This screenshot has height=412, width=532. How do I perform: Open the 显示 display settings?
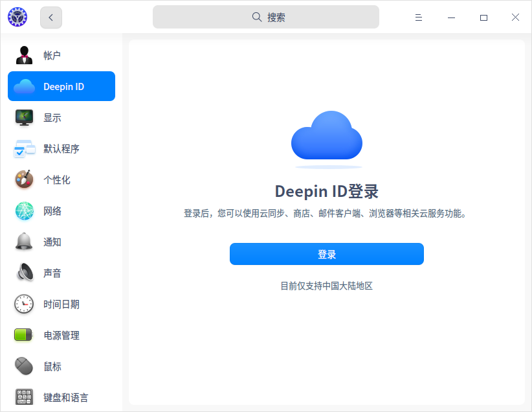click(x=61, y=117)
